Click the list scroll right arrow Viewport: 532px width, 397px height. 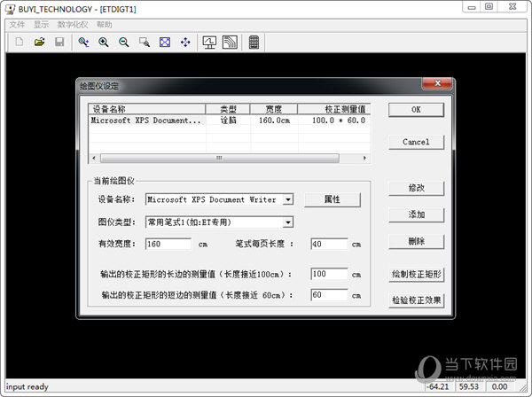coord(364,158)
